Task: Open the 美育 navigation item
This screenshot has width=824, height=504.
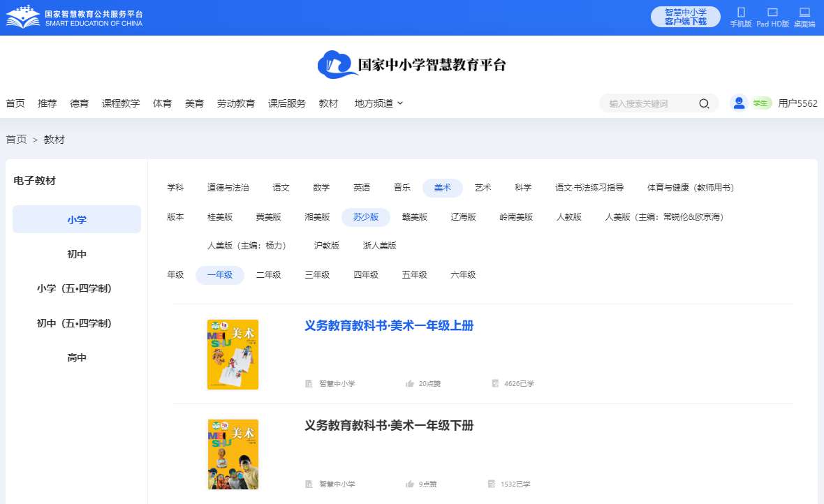Action: (194, 103)
